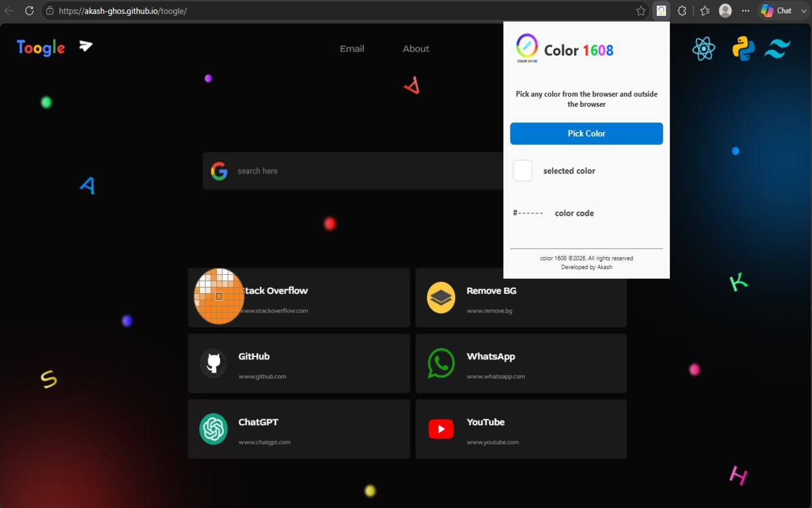
Task: Click the 'Pick any color from the browser' description
Action: coord(587,99)
